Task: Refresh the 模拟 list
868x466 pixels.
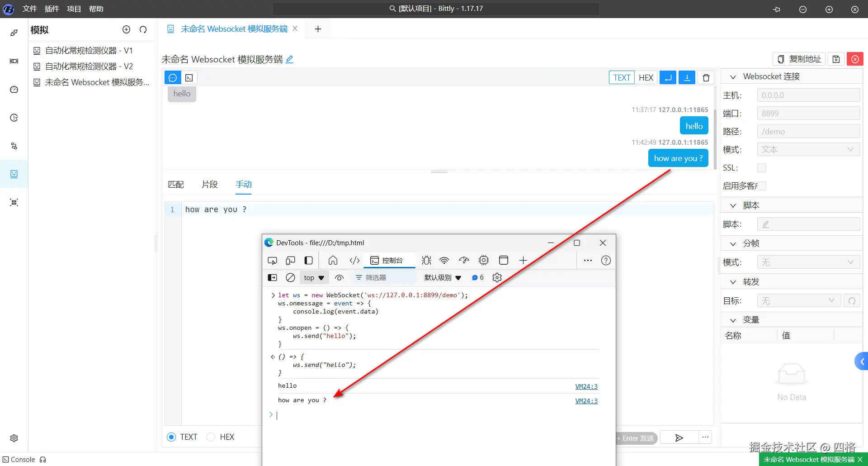Action: click(x=143, y=29)
